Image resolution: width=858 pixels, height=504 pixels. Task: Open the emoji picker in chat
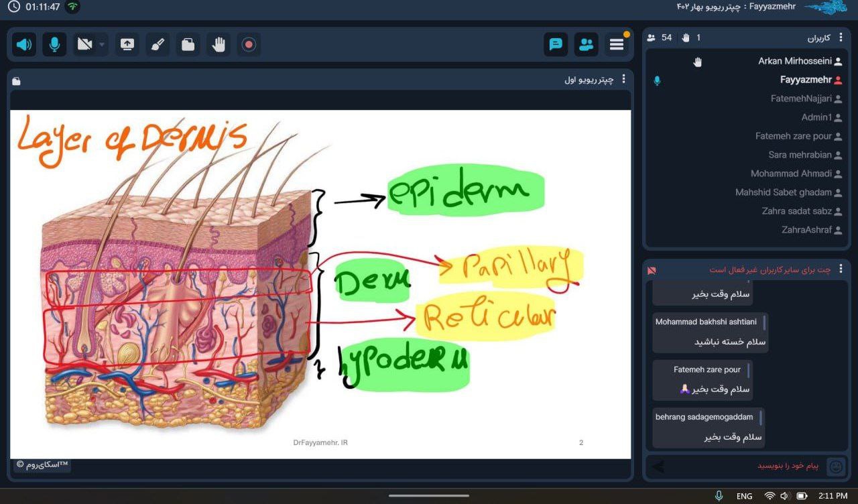[835, 466]
